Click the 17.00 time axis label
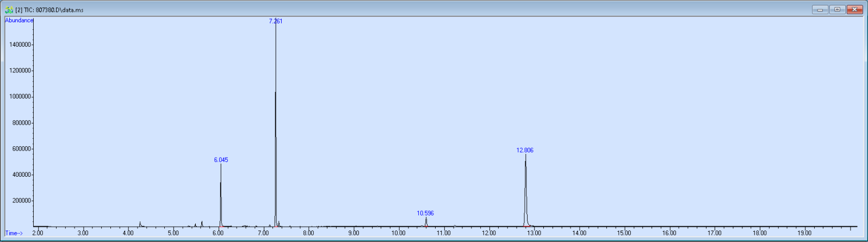Screen dimensions: 868x242 coord(715,233)
